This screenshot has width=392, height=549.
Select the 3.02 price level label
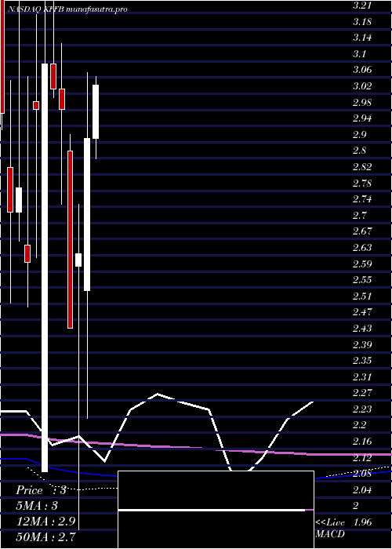click(362, 86)
